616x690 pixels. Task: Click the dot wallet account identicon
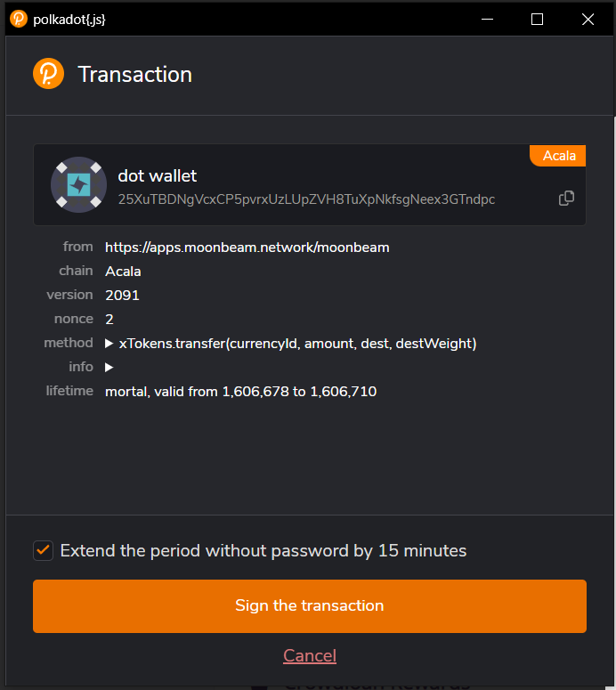(x=78, y=185)
